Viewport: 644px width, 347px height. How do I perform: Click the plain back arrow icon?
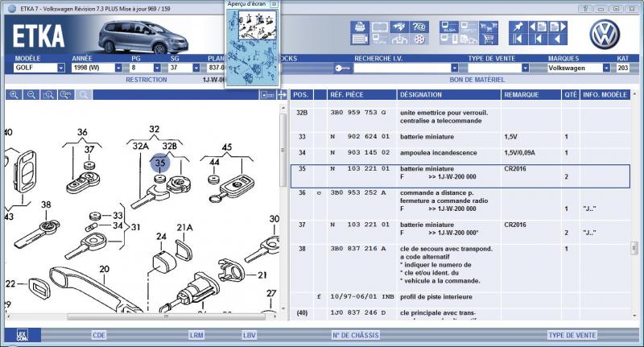coord(558,39)
